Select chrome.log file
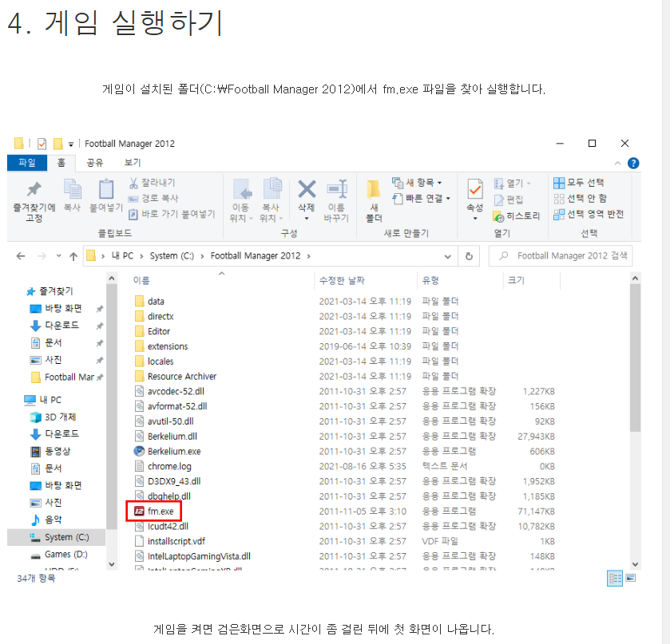 click(169, 466)
